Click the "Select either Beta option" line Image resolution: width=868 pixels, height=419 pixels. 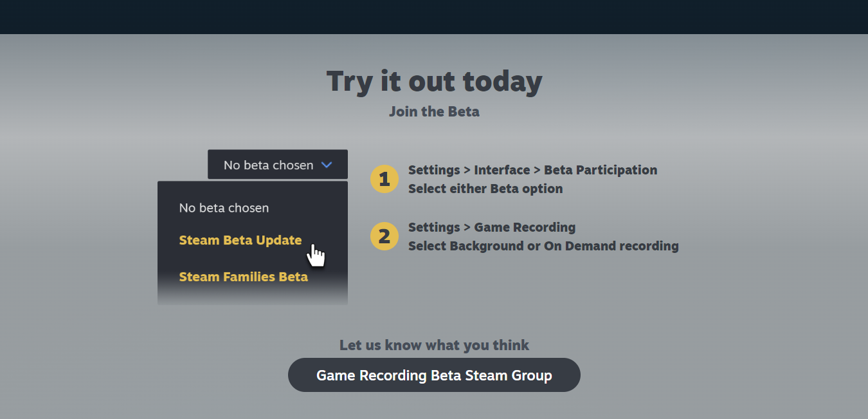pyautogui.click(x=485, y=189)
